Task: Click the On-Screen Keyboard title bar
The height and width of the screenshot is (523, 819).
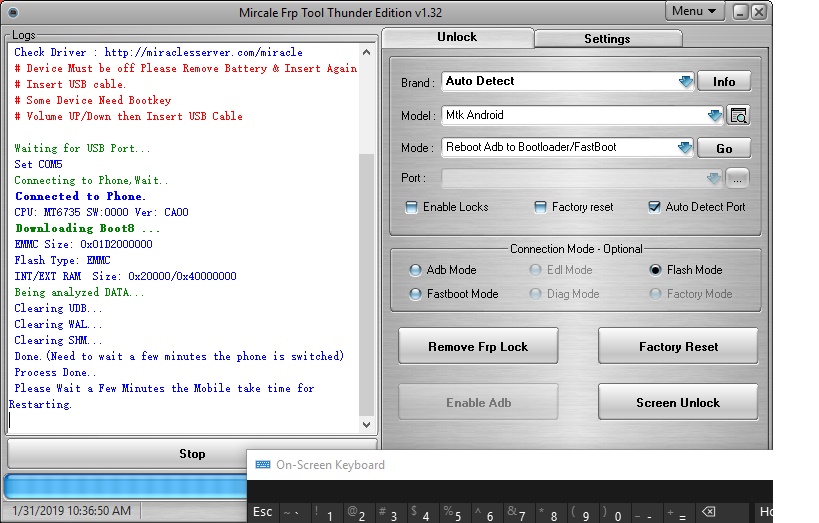Action: [510, 464]
